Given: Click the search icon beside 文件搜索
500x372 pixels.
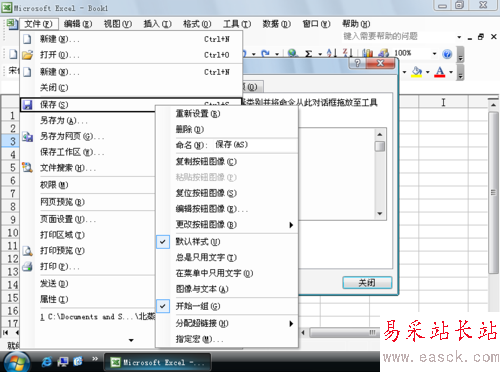Looking at the screenshot, I should [x=27, y=167].
